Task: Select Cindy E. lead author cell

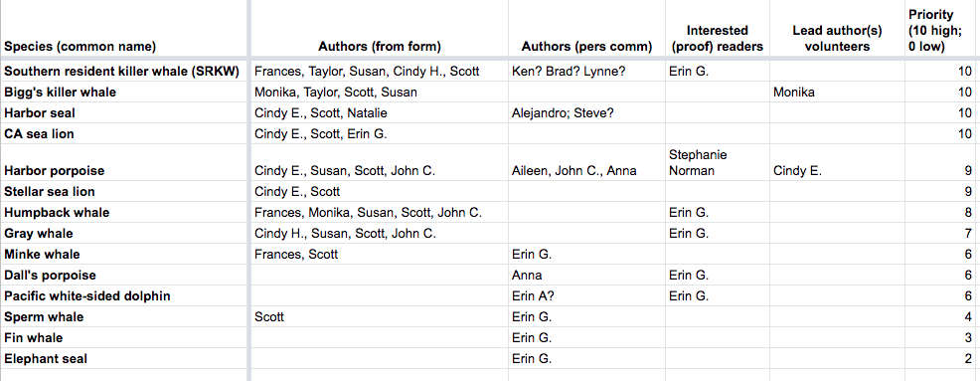Action: click(x=837, y=163)
